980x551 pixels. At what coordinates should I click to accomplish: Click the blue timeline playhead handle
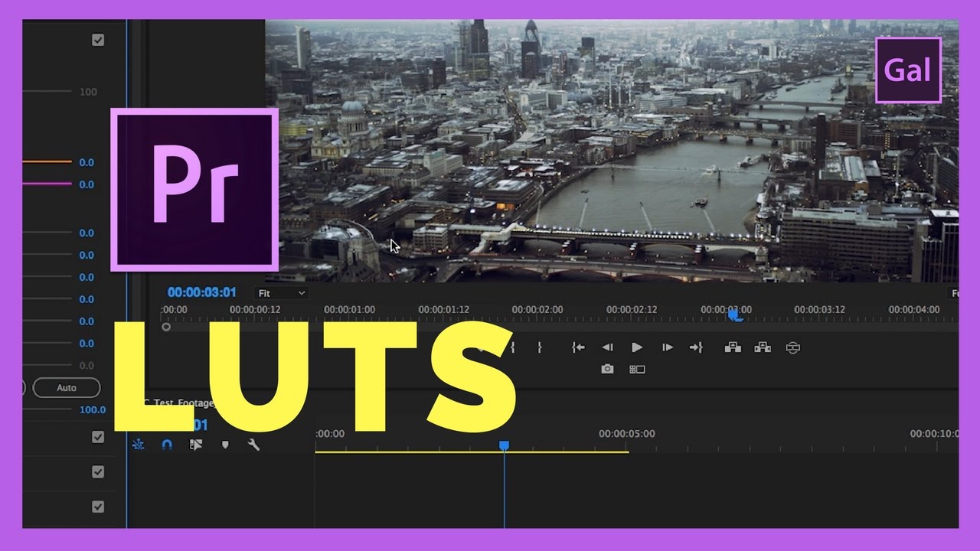pos(504,445)
